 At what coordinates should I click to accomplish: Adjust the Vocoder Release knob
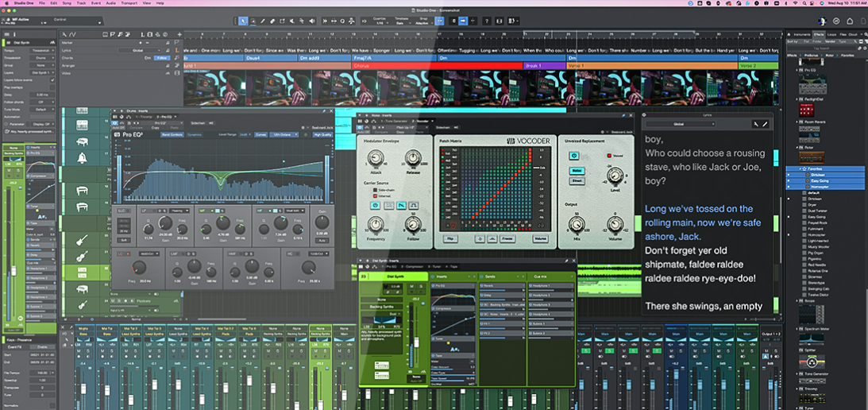[413, 158]
